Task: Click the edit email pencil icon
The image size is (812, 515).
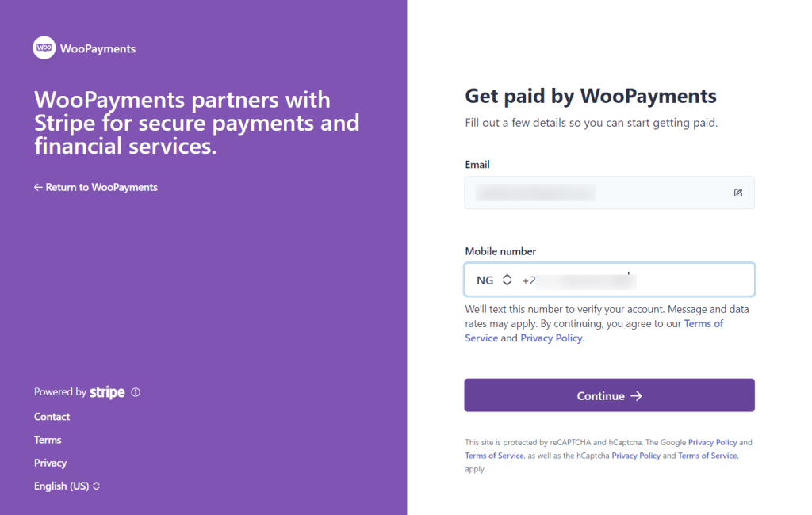Action: 738,193
